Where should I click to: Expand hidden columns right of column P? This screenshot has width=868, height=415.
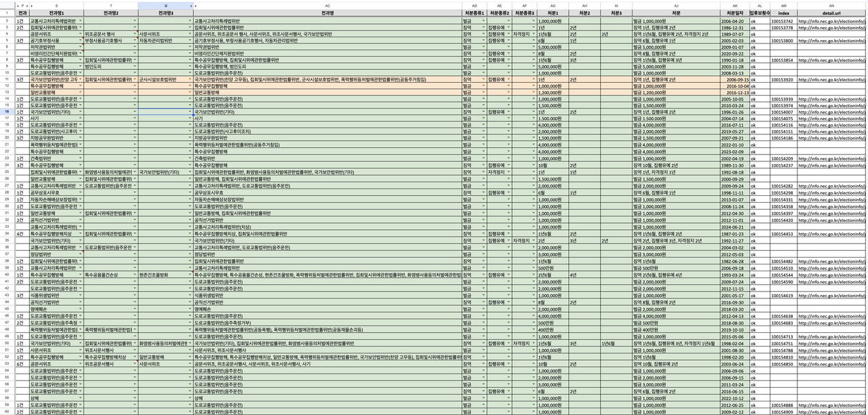pyautogui.click(x=26, y=5)
